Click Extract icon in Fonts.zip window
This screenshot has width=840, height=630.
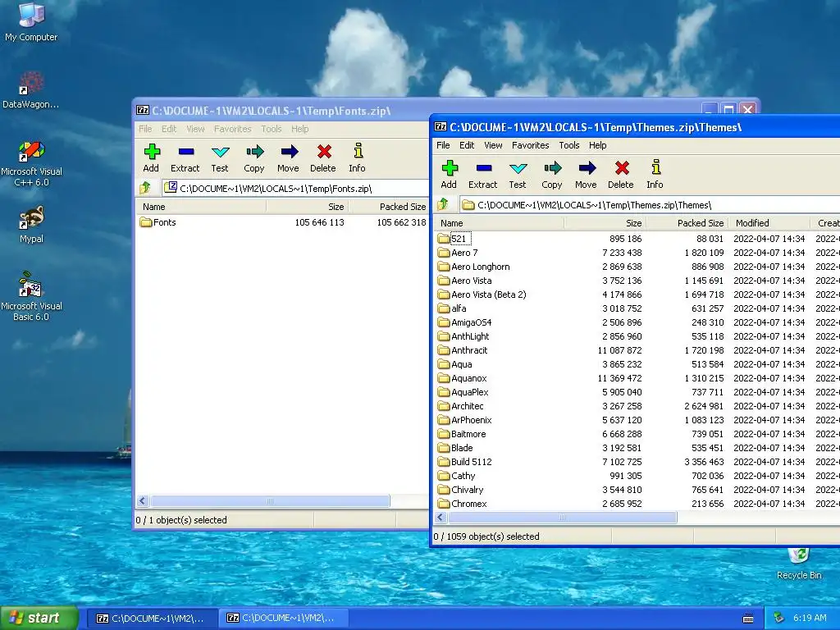click(x=185, y=152)
